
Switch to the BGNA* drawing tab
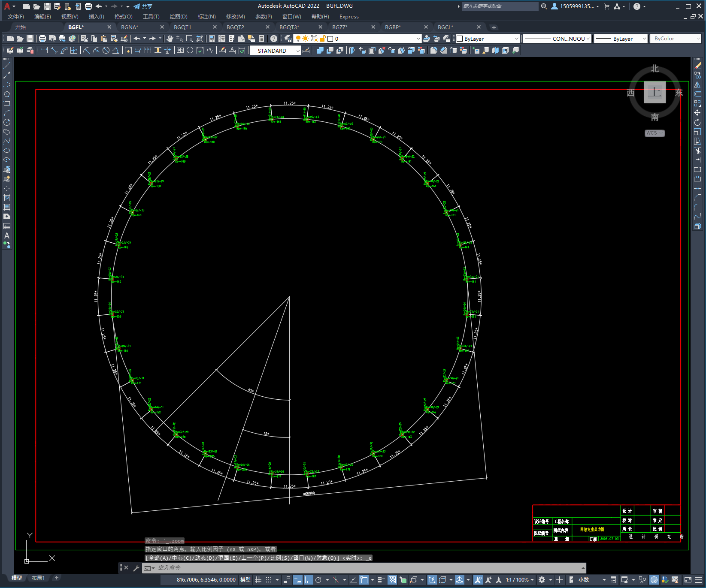[130, 27]
